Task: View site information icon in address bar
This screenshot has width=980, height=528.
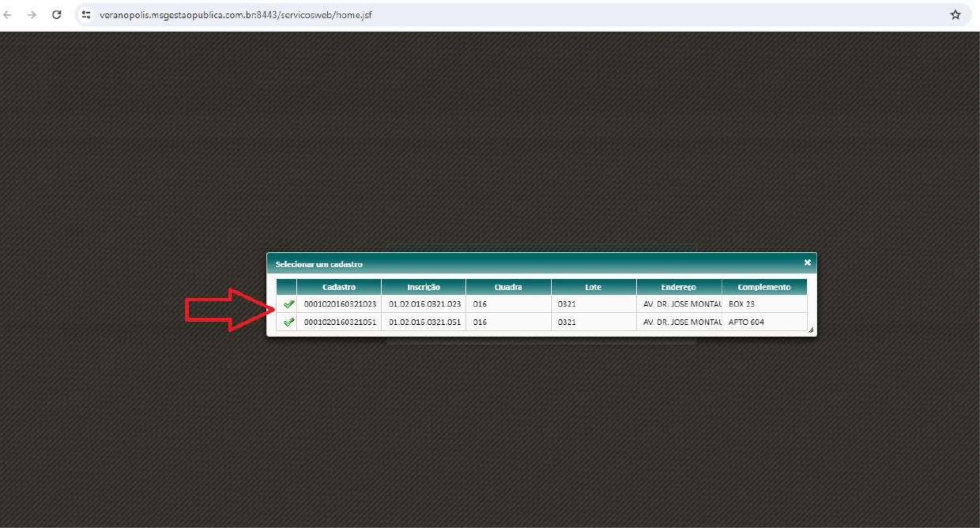Action: 86,15
